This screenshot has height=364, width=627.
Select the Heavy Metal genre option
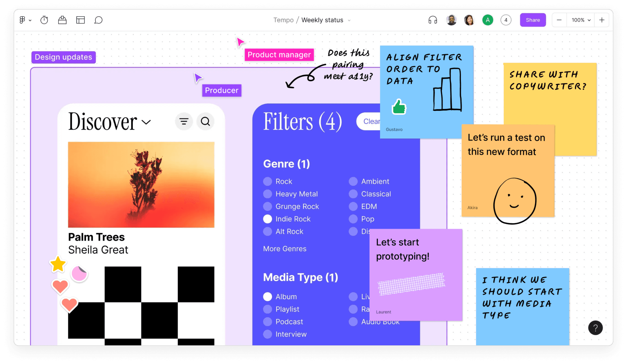(267, 194)
